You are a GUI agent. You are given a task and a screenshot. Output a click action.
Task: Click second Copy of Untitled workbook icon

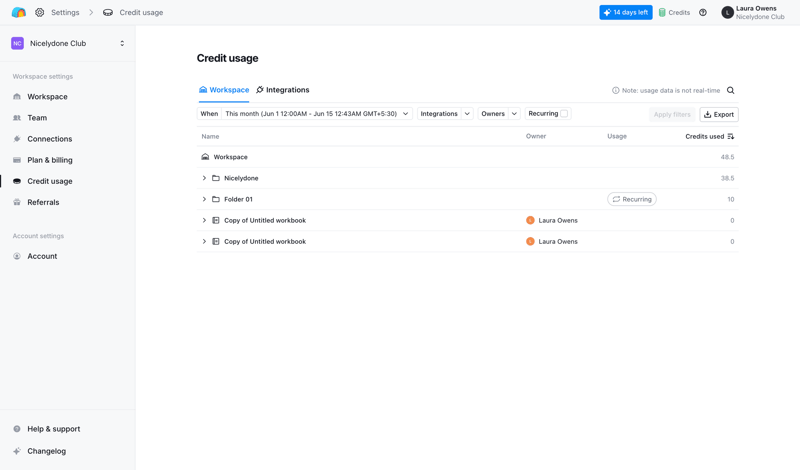pyautogui.click(x=216, y=241)
